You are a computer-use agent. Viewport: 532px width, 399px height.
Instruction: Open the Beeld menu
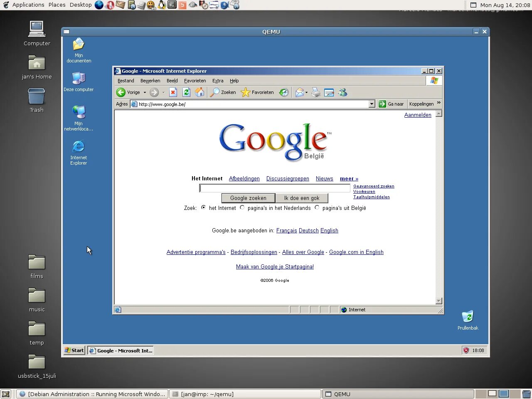pyautogui.click(x=172, y=81)
